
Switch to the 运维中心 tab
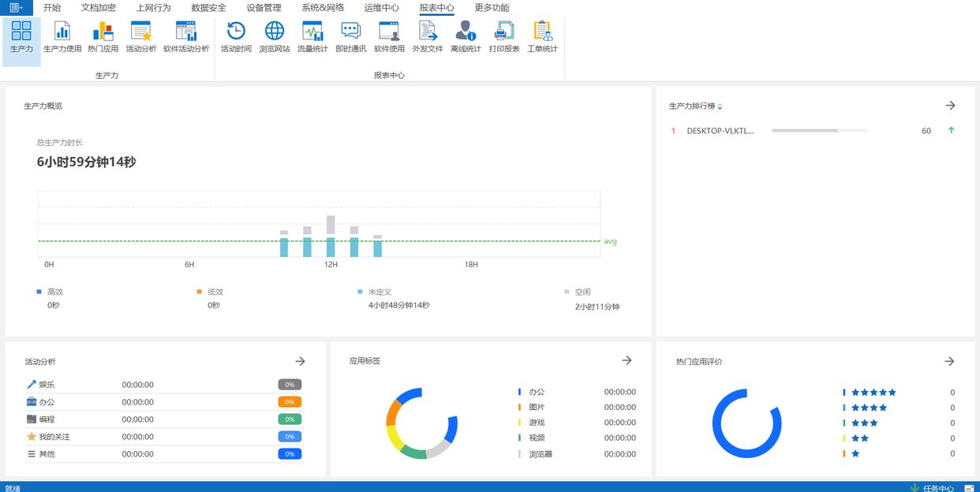click(x=381, y=8)
